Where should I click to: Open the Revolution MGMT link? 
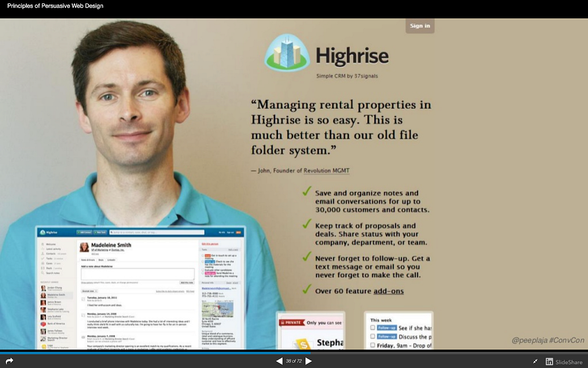327,170
